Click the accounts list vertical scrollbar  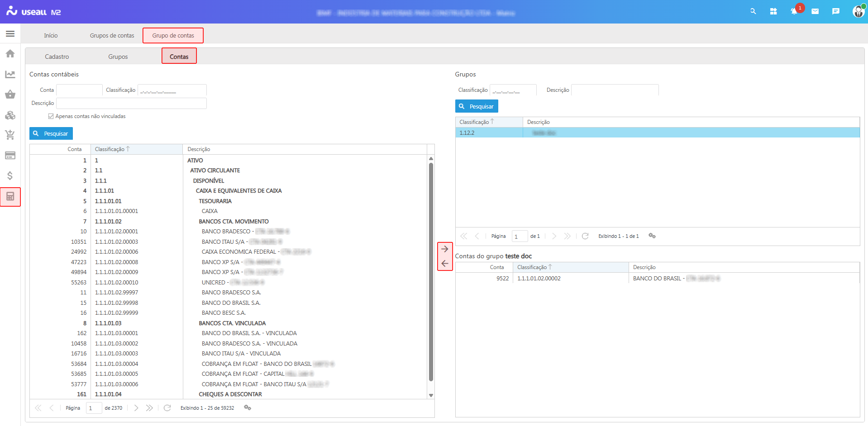point(431,271)
